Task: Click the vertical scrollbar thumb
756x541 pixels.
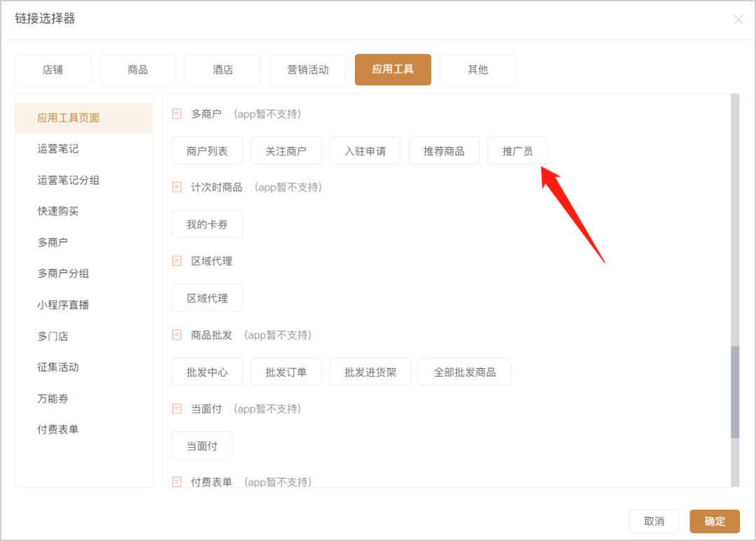Action: point(735,391)
